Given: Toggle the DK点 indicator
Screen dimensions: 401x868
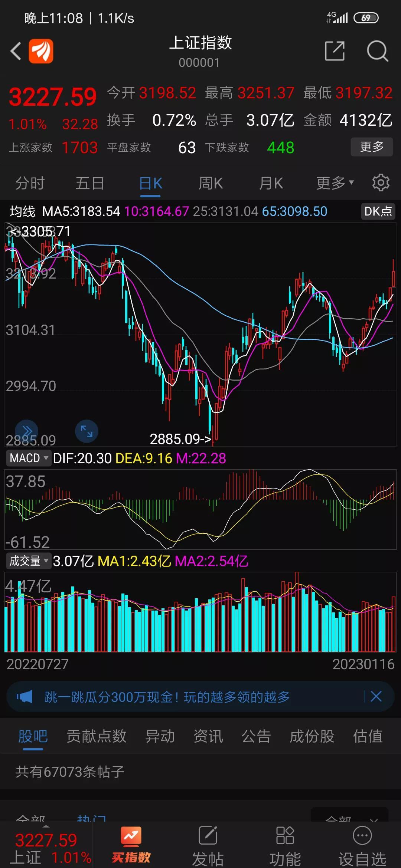Looking at the screenshot, I should pyautogui.click(x=378, y=211).
